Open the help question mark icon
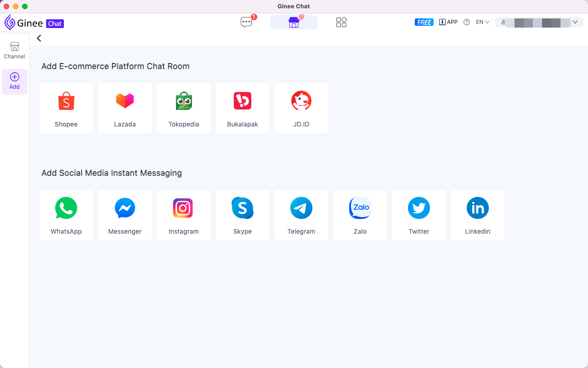 (467, 22)
